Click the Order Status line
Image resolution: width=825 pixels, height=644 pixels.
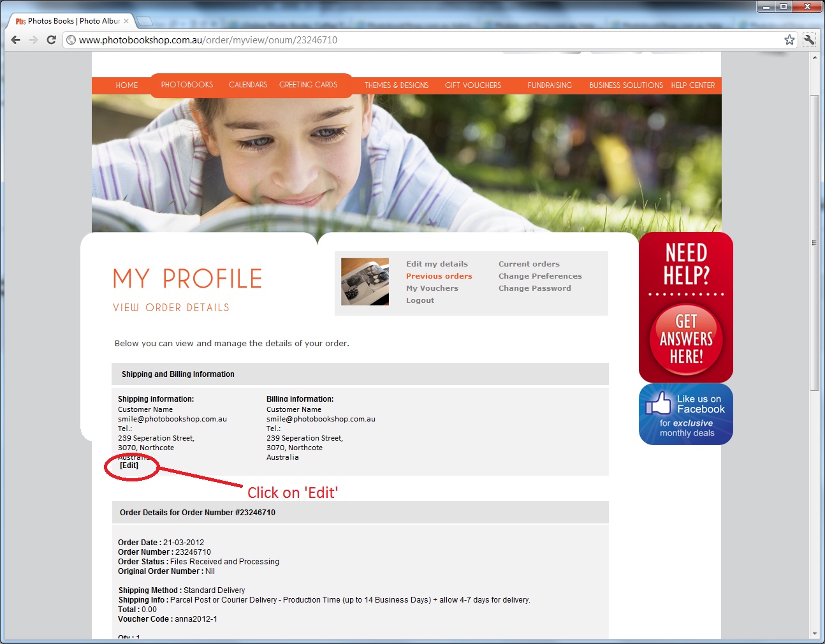click(x=198, y=562)
